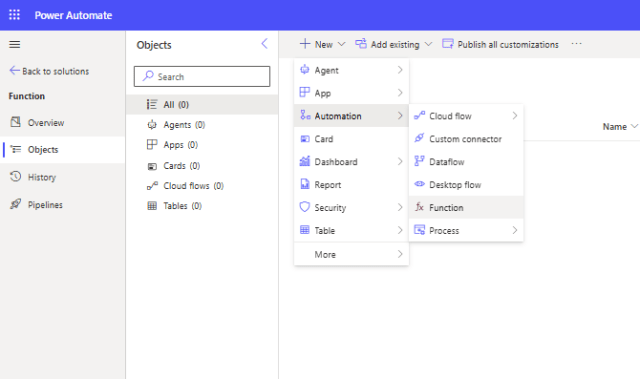Click the Publish all customizations icon
Viewport: 640px width, 379px height.
[448, 44]
